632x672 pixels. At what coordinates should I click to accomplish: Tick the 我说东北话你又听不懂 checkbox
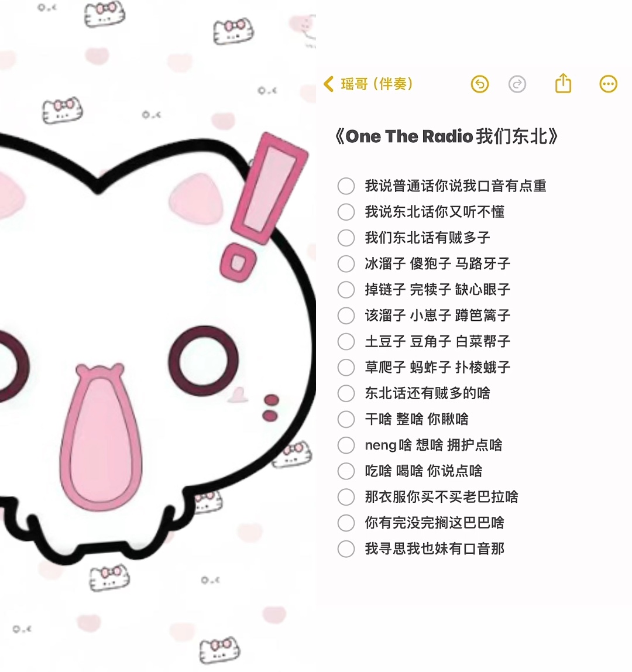(x=346, y=212)
